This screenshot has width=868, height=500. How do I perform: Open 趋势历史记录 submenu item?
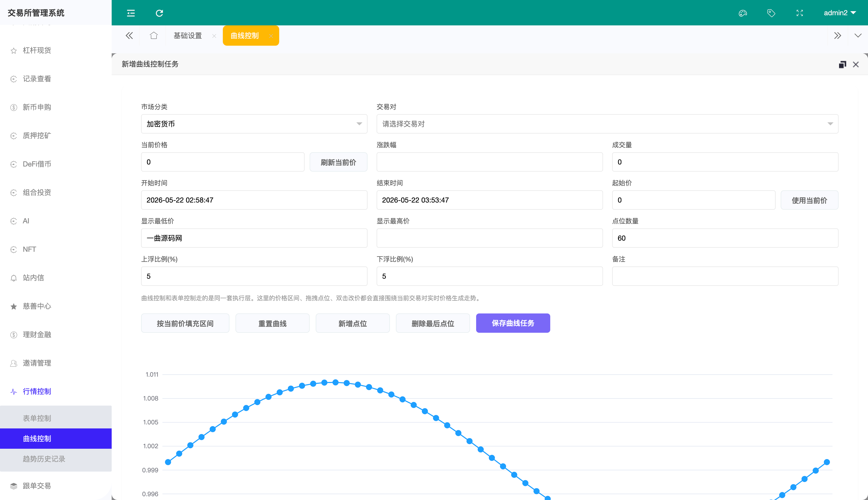[x=56, y=459]
